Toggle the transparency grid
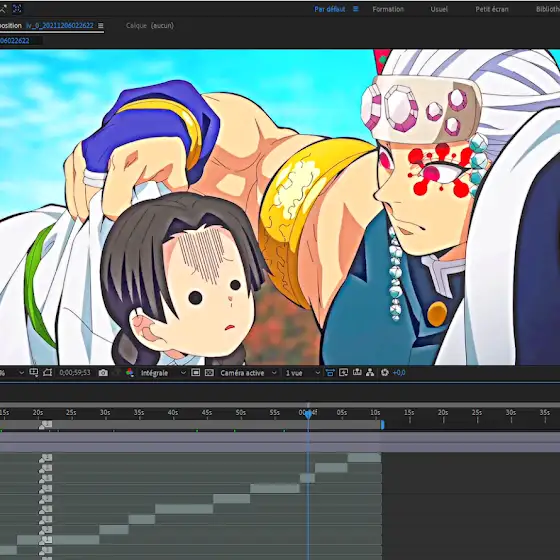560x560 pixels. coord(209,372)
